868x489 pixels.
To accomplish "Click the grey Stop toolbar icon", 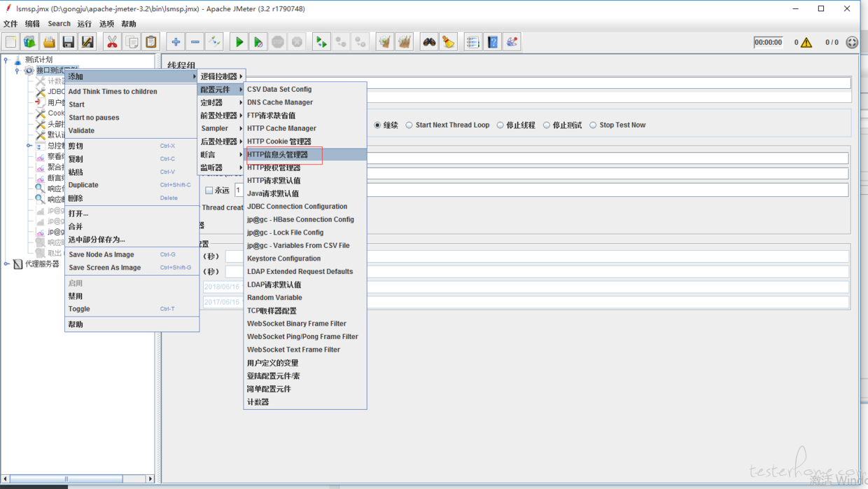I will (278, 42).
